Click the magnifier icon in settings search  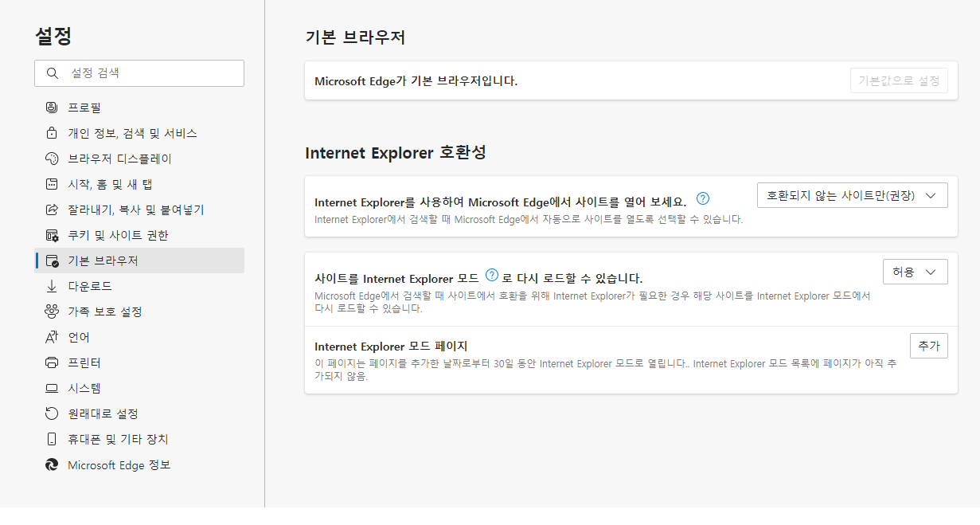point(53,72)
